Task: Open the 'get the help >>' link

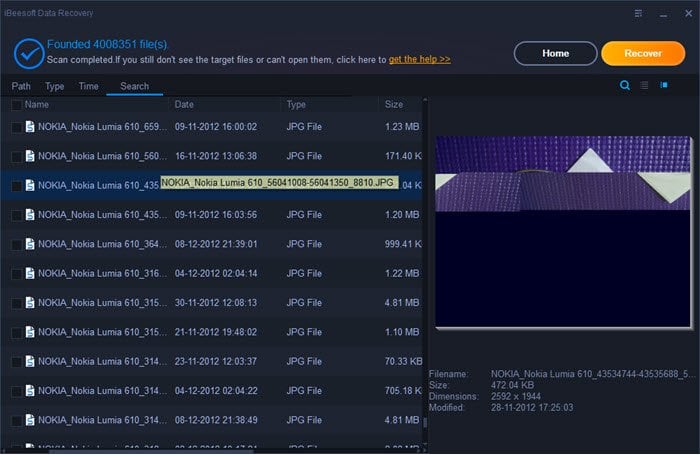Action: [419, 59]
